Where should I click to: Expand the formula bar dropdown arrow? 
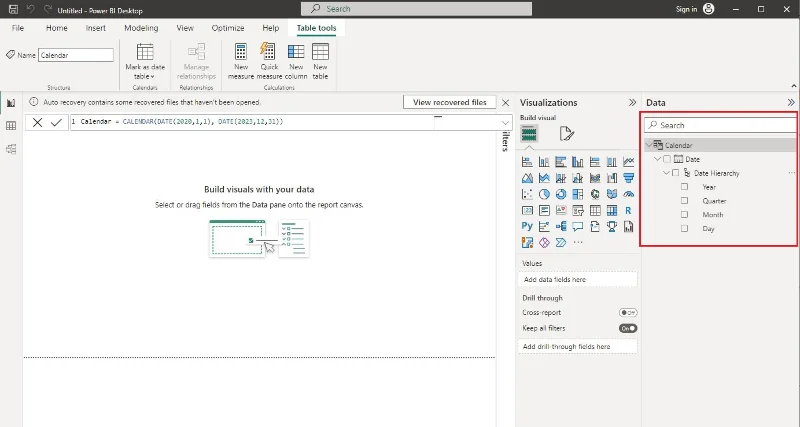click(505, 122)
